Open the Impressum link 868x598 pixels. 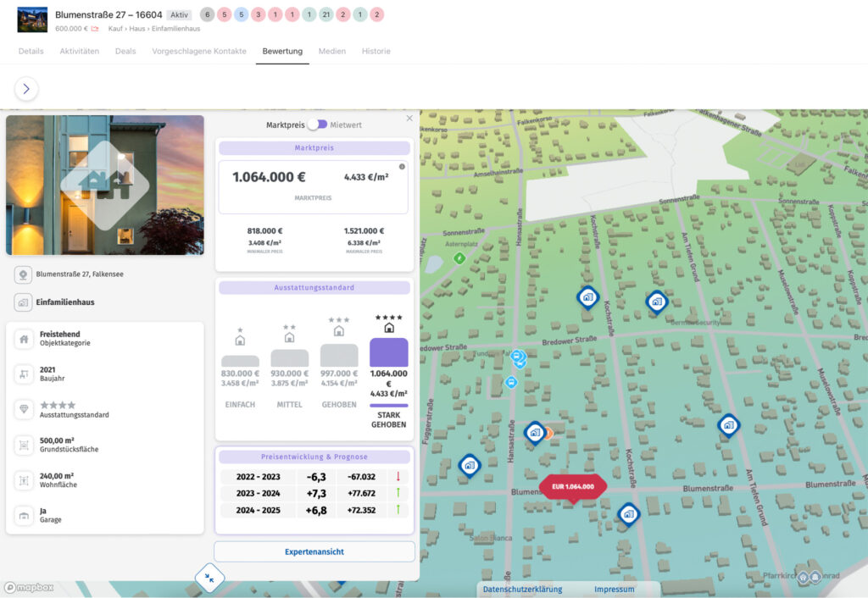[x=614, y=589]
